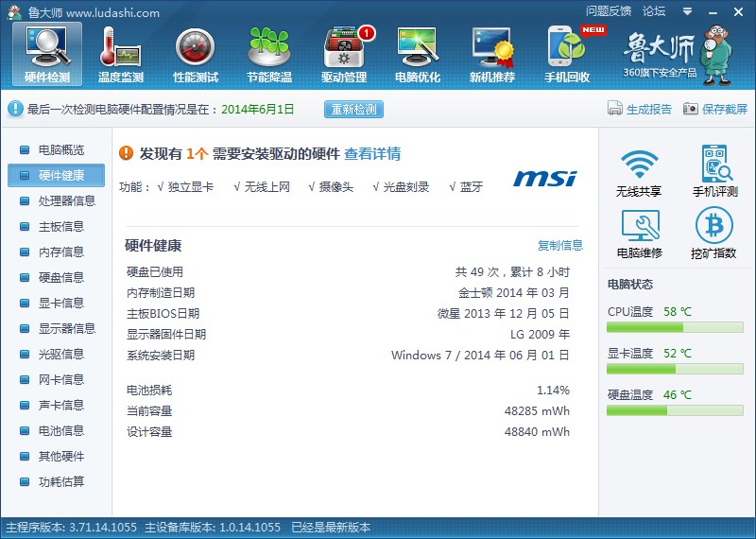This screenshot has height=539, width=756.
Task: Open 手机回收 phone recycling
Action: pyautogui.click(x=567, y=54)
